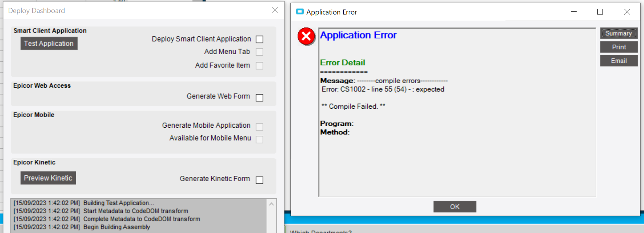Click the Preview Kinetic button
Image resolution: width=644 pixels, height=233 pixels.
(x=48, y=178)
